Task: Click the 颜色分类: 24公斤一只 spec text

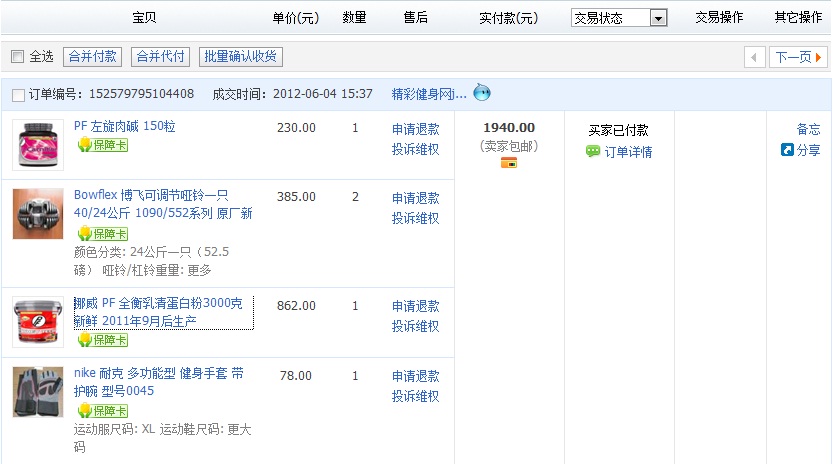Action: tap(151, 261)
